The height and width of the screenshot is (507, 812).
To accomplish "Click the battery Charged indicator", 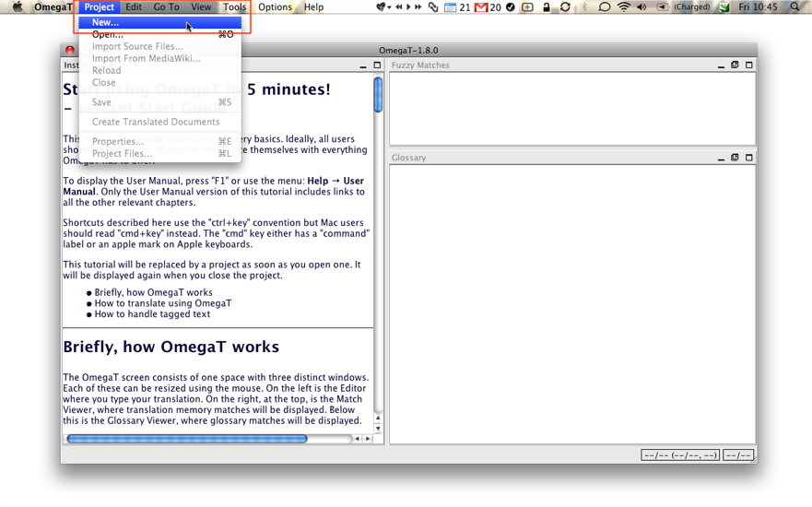I will pyautogui.click(x=684, y=6).
